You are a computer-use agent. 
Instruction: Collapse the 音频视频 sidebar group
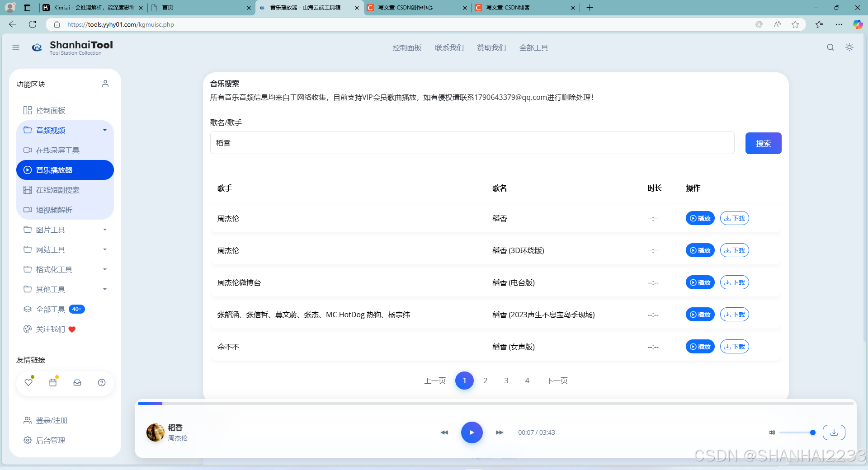65,130
